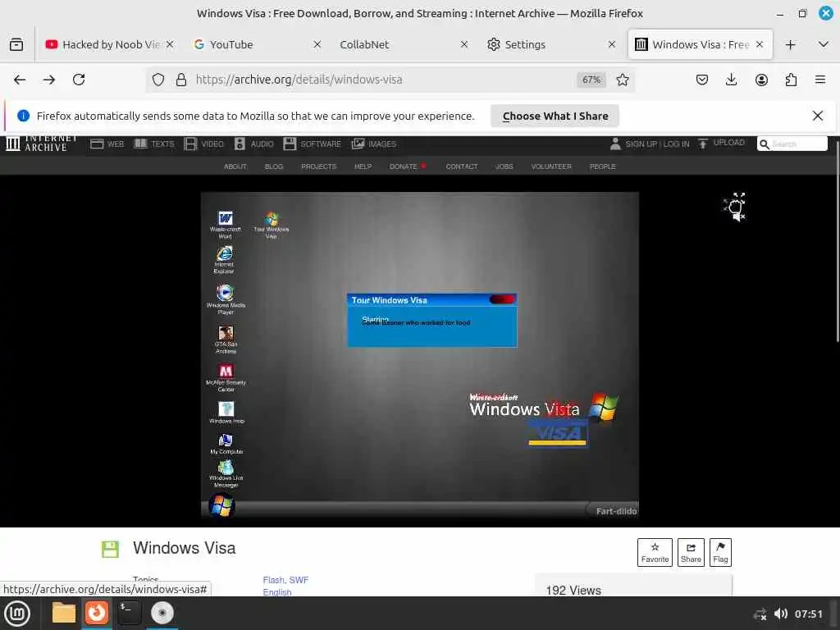Open the Firefox account icon
This screenshot has width=840, height=630.
coord(761,80)
